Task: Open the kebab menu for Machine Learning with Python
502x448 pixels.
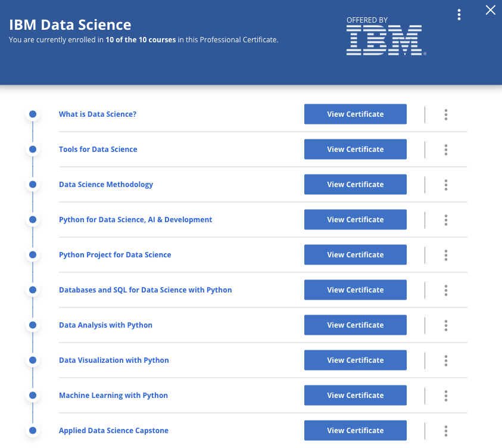Action: [445, 396]
